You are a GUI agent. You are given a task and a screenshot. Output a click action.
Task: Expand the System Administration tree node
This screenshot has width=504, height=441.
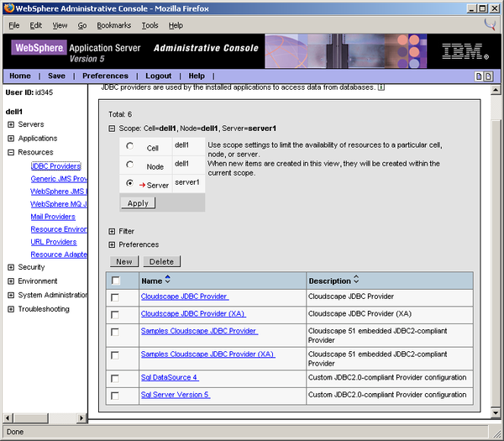[11, 295]
